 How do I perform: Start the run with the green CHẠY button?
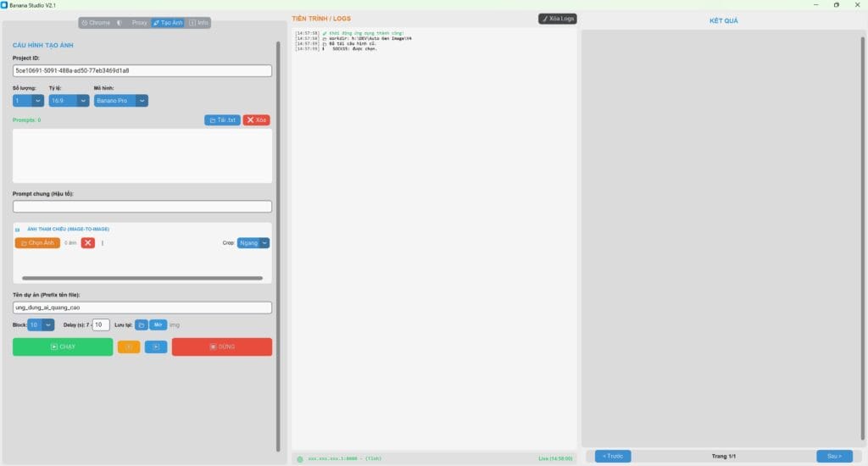[63, 347]
